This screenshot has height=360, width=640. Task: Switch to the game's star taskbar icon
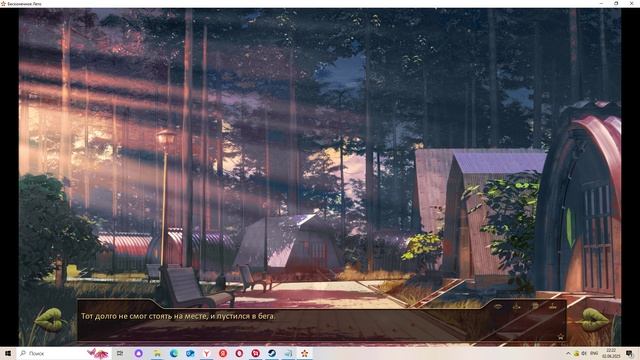[x=304, y=353]
